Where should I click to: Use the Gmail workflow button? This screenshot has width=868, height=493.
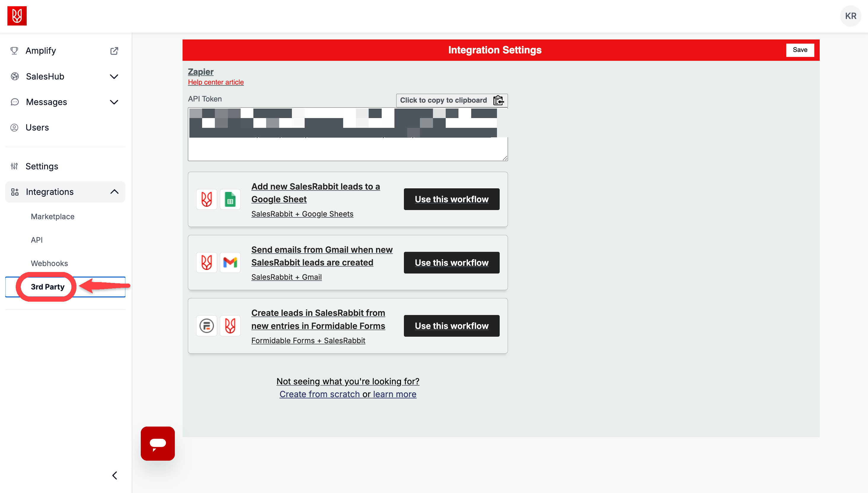click(452, 263)
